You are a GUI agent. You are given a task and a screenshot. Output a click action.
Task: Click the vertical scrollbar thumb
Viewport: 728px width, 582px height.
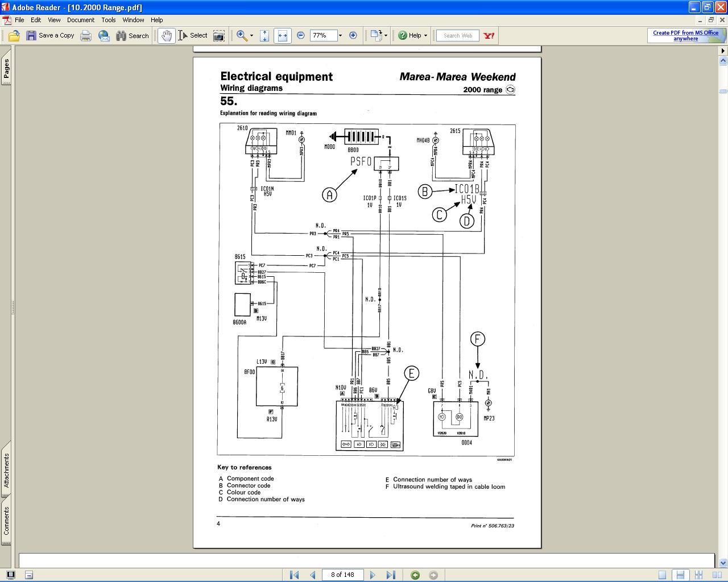coord(723,91)
